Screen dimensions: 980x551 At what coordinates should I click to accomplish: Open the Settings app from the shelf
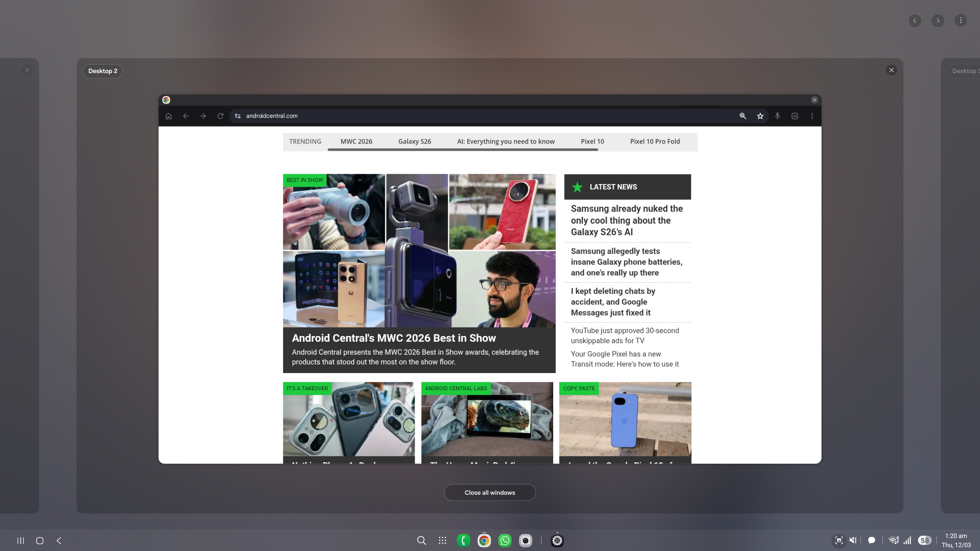(557, 540)
